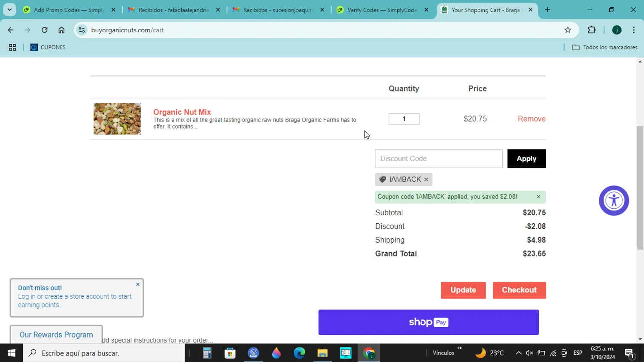Open Microsoft Store from the taskbar
The width and height of the screenshot is (644, 362).
pos(230,353)
